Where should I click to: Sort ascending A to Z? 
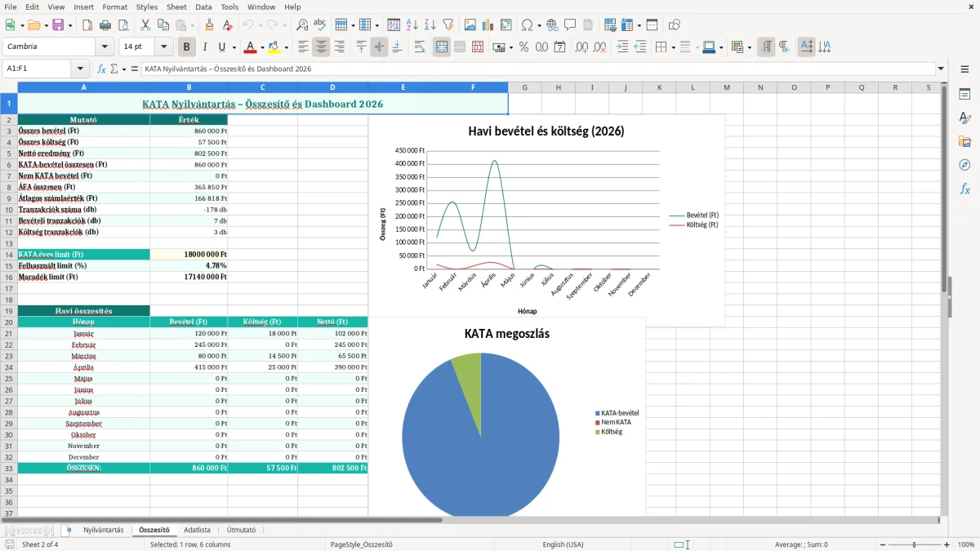click(412, 25)
